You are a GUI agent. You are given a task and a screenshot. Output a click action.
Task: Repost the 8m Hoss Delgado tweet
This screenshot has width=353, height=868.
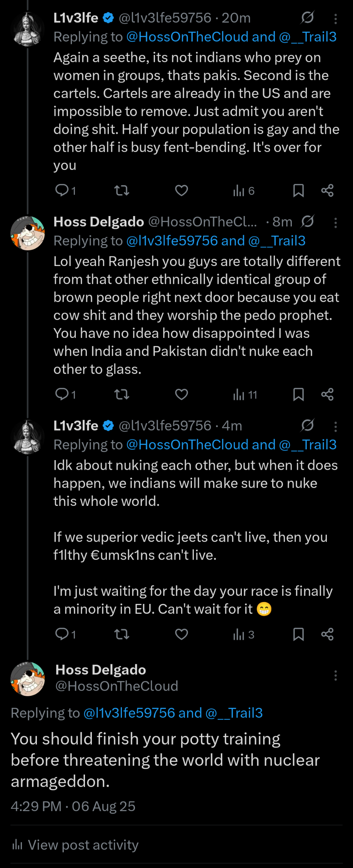pyautogui.click(x=122, y=394)
